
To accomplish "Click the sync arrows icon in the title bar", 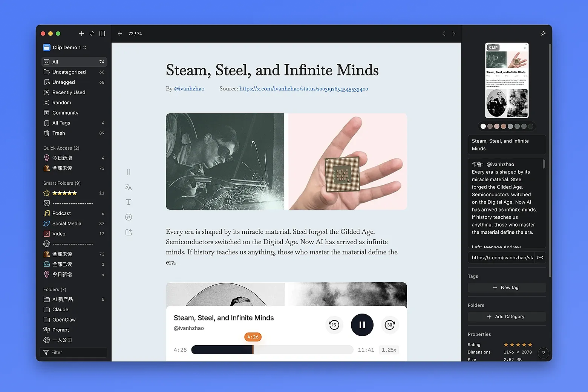I will click(92, 34).
